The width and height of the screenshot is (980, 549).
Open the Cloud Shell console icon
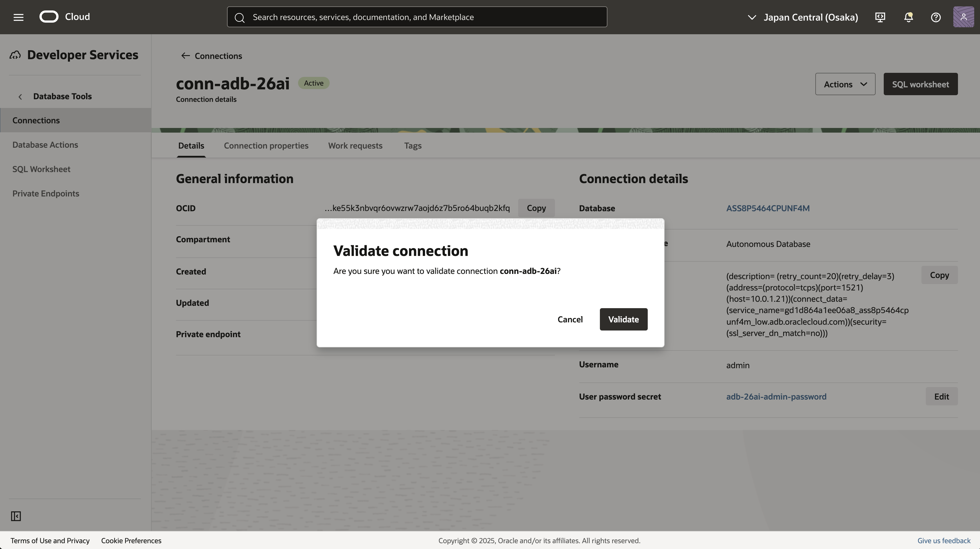(x=880, y=17)
